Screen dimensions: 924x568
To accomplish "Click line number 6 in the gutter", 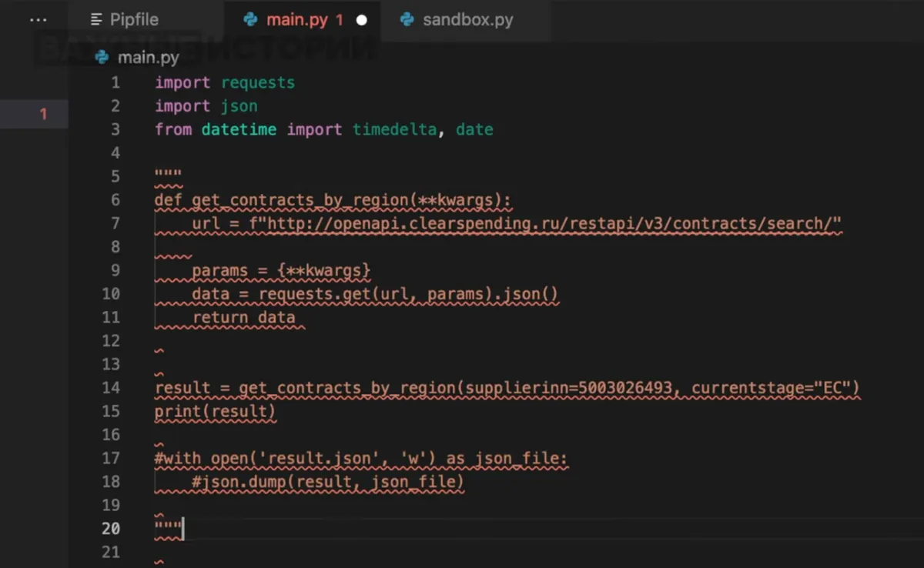I will (x=115, y=199).
